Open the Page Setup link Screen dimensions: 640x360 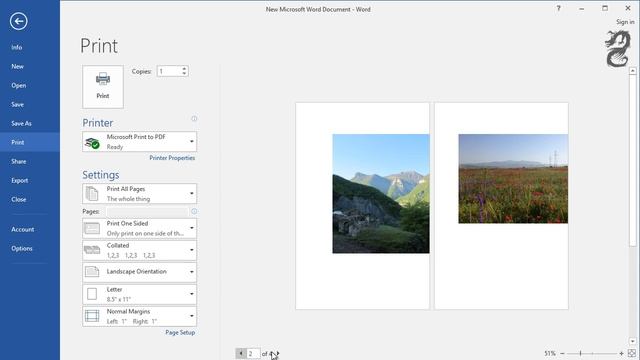(180, 333)
